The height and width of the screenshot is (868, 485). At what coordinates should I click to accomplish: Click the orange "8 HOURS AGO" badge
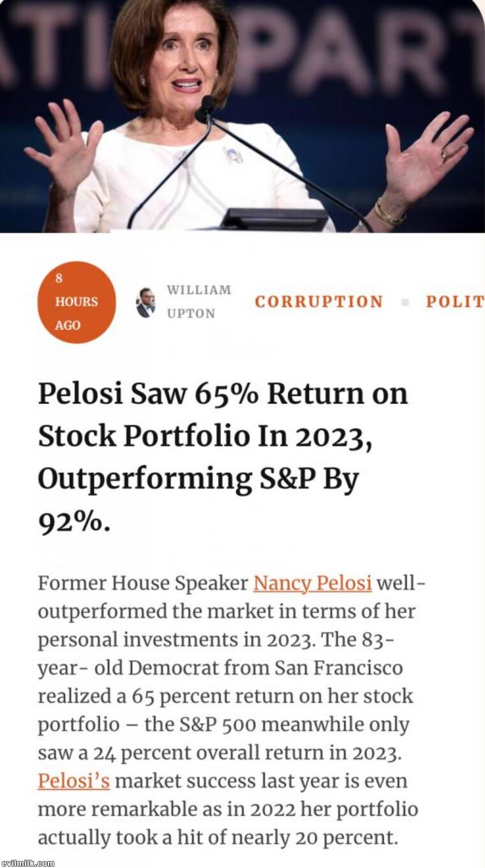pyautogui.click(x=77, y=302)
